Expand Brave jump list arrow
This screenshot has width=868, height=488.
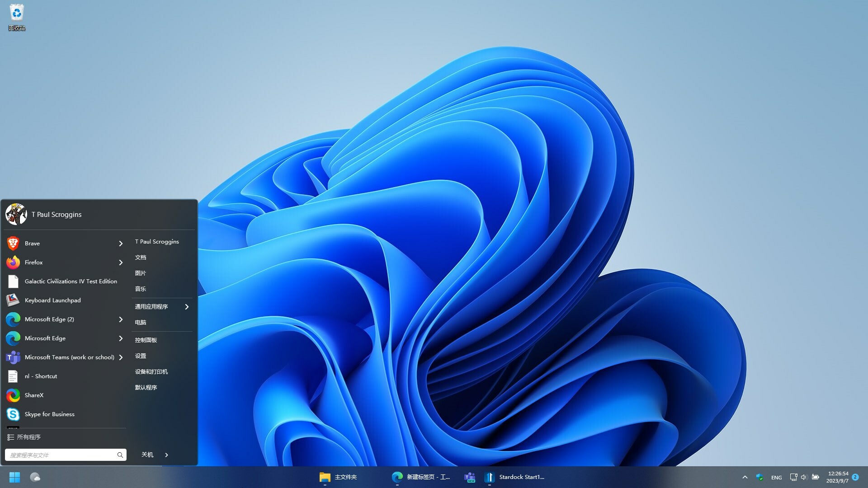(121, 244)
